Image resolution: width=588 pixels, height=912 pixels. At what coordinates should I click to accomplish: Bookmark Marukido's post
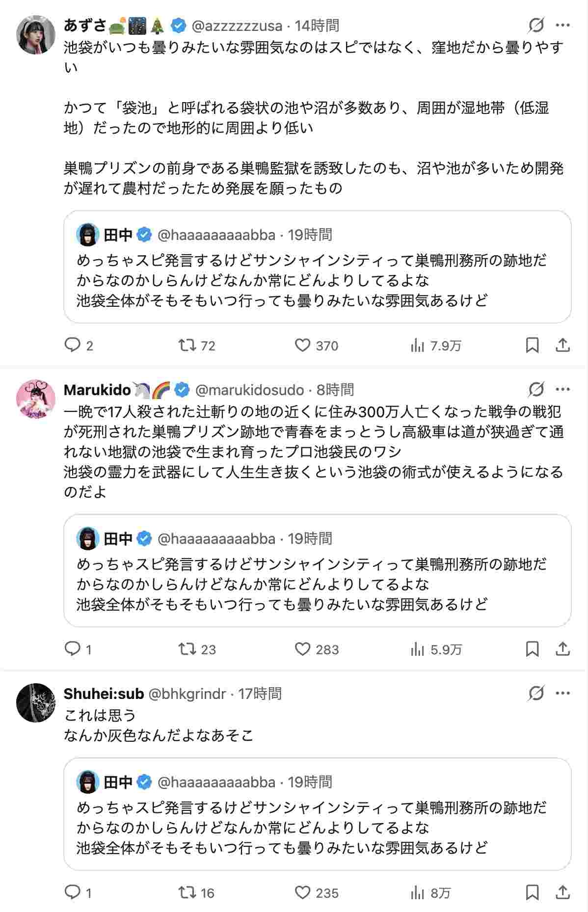pos(532,649)
